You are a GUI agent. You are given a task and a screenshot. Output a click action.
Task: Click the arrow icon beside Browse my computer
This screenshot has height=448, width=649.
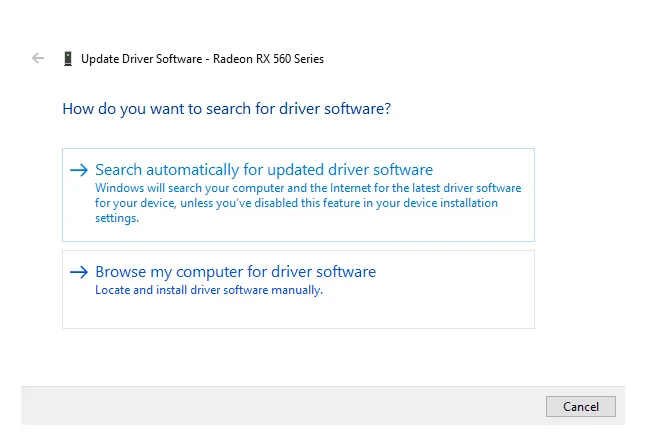[x=79, y=272]
